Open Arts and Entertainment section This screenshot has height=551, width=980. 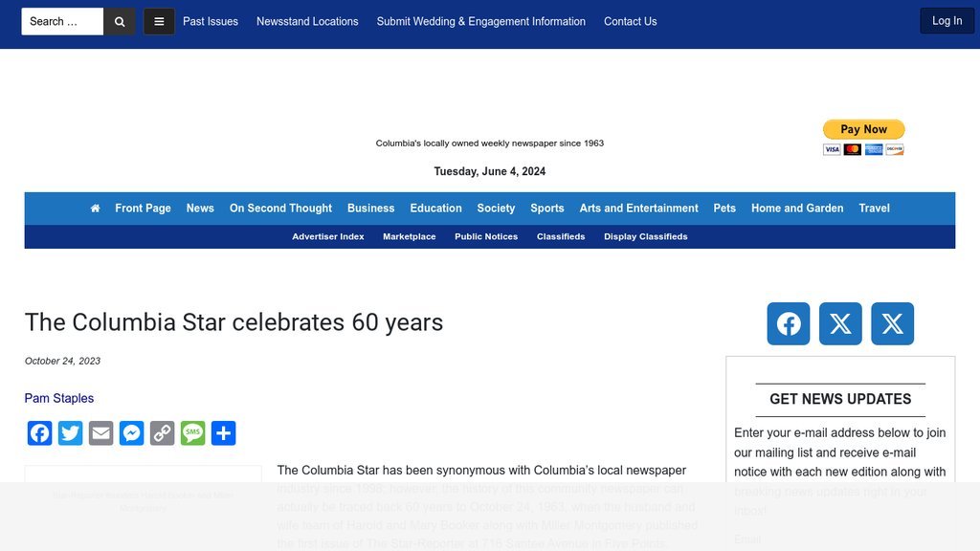click(638, 208)
